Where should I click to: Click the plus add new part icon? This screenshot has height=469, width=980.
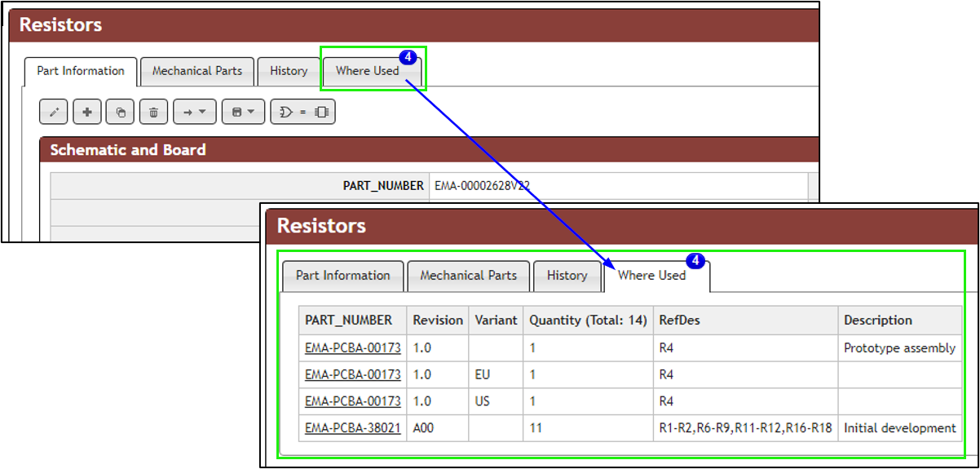pos(87,113)
